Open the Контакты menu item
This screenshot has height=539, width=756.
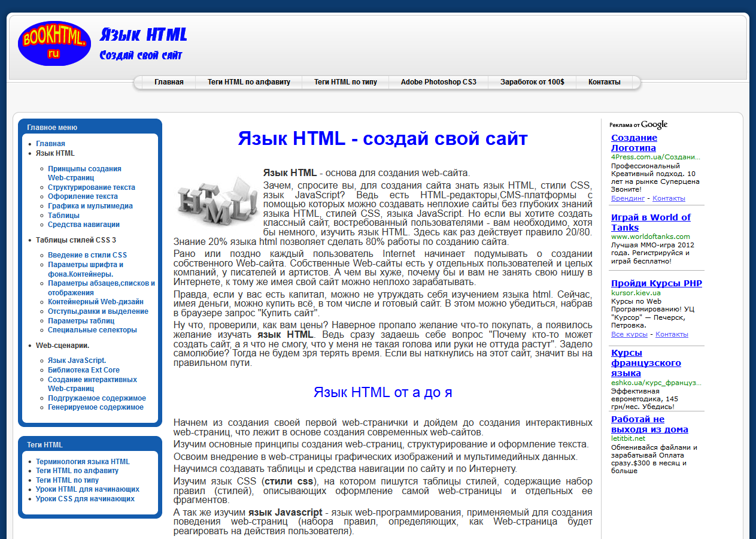point(606,82)
